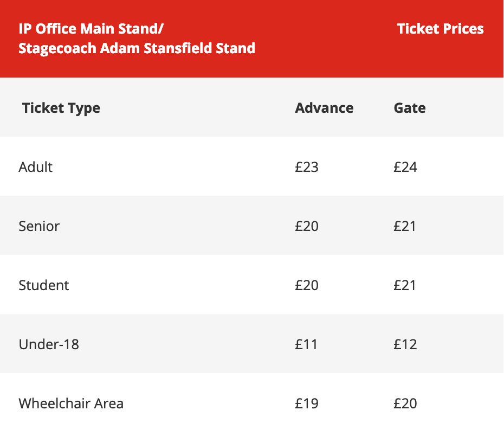
Task: Click the Ticket Type column header
Action: click(61, 108)
